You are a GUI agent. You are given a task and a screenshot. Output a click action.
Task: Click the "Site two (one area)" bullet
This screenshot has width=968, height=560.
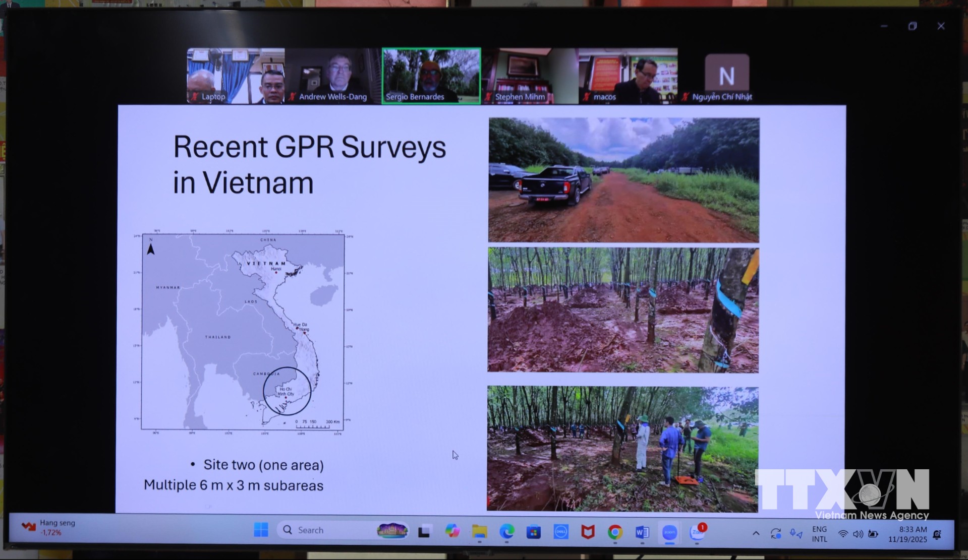point(263,465)
